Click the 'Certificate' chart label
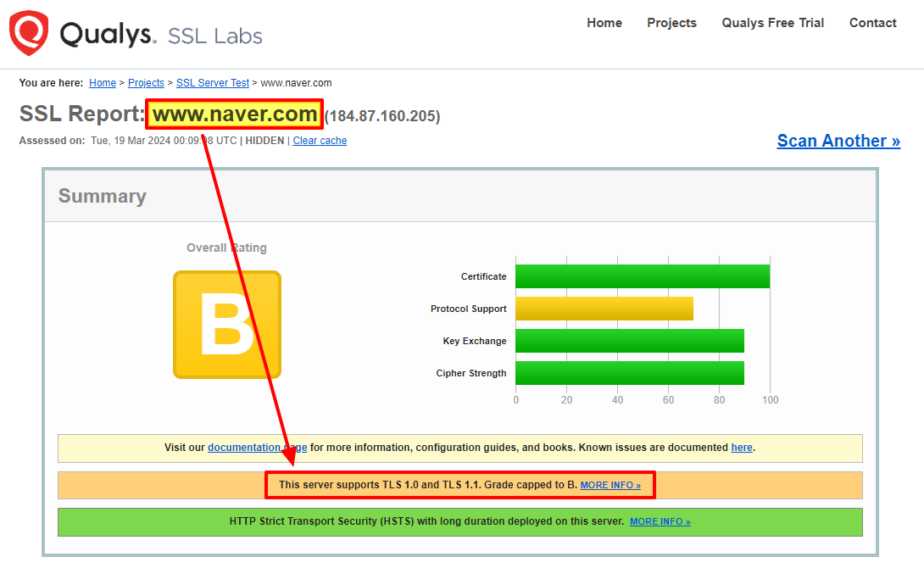924x568 pixels. tap(483, 277)
